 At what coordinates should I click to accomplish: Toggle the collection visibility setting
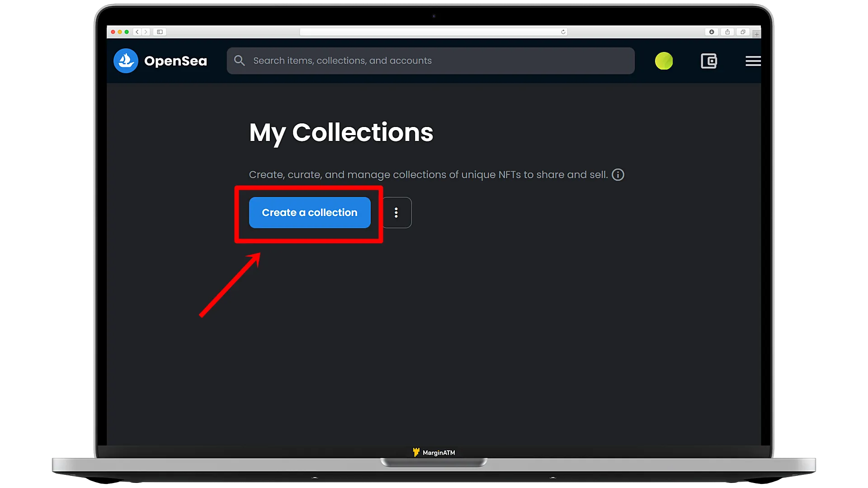(x=396, y=213)
